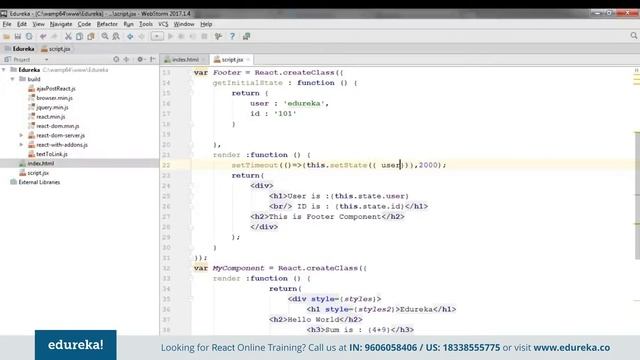Close the script.jsx editor tab
640x360 pixels.
tap(248, 60)
